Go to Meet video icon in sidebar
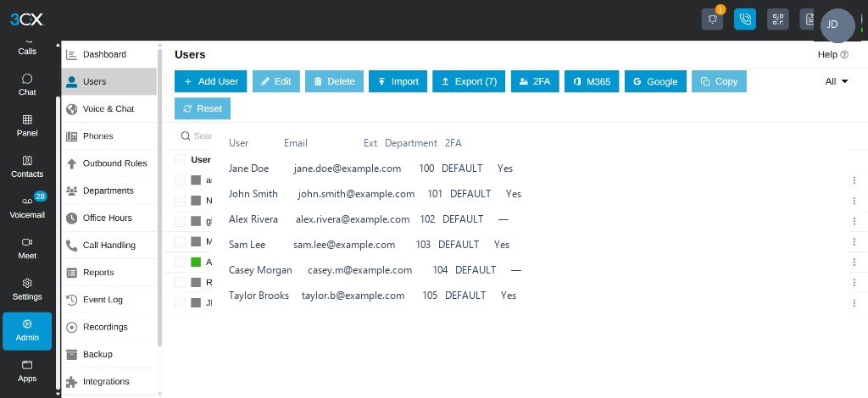The height and width of the screenshot is (398, 868). pos(27,248)
